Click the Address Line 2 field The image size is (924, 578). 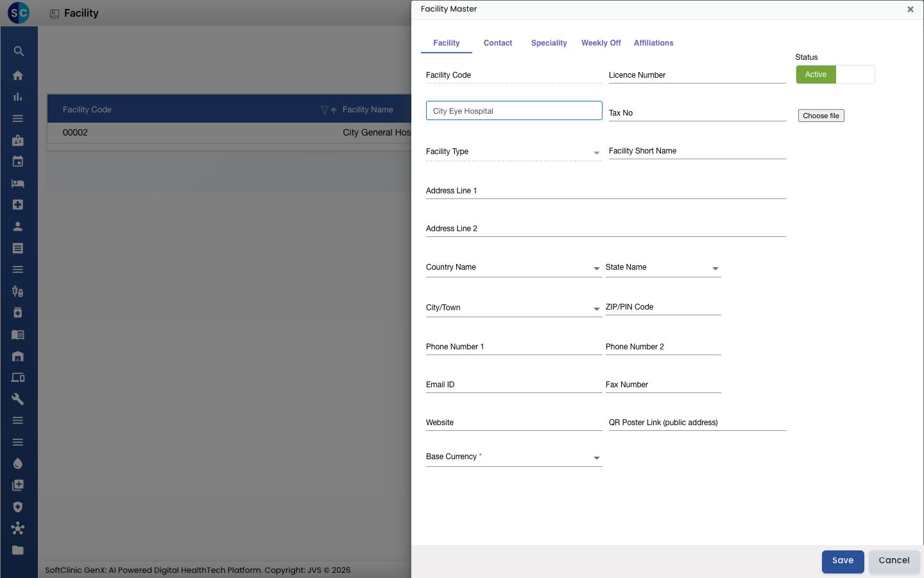click(606, 229)
